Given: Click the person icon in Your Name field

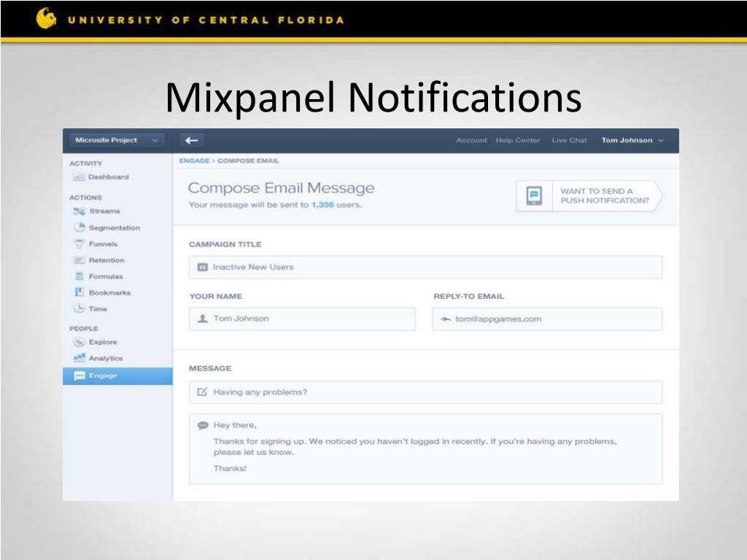Looking at the screenshot, I should click(203, 319).
